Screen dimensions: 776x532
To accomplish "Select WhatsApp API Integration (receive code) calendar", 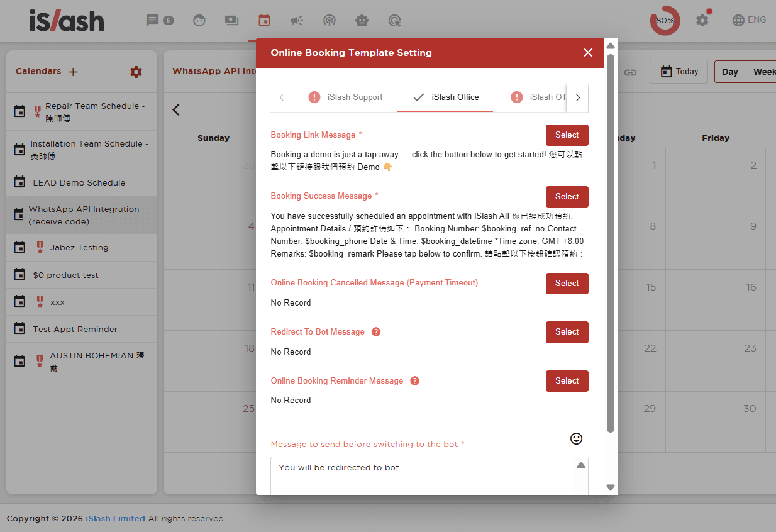I will (x=82, y=215).
